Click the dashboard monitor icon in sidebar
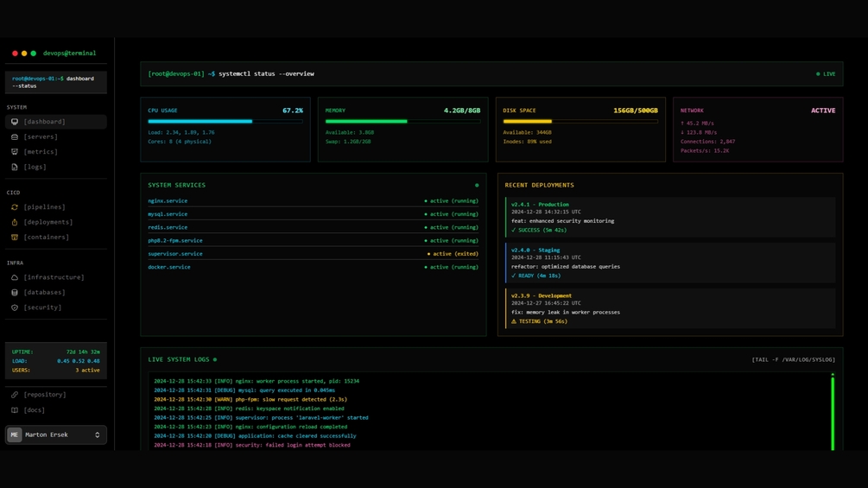868x488 pixels. (15, 122)
